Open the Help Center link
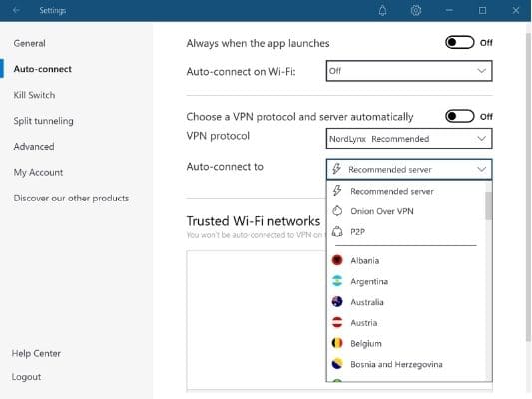 tap(36, 353)
